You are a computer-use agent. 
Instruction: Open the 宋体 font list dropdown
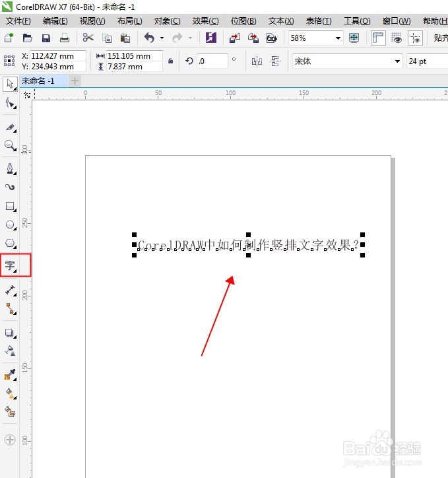397,61
